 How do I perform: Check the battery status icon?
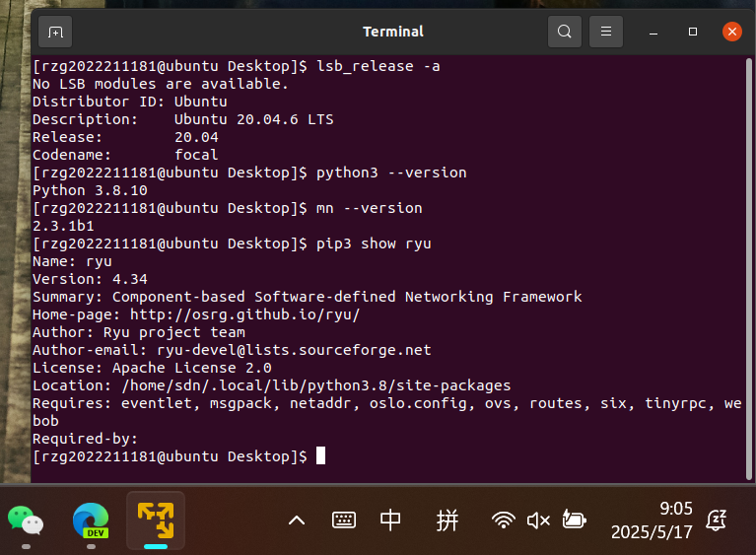click(574, 520)
